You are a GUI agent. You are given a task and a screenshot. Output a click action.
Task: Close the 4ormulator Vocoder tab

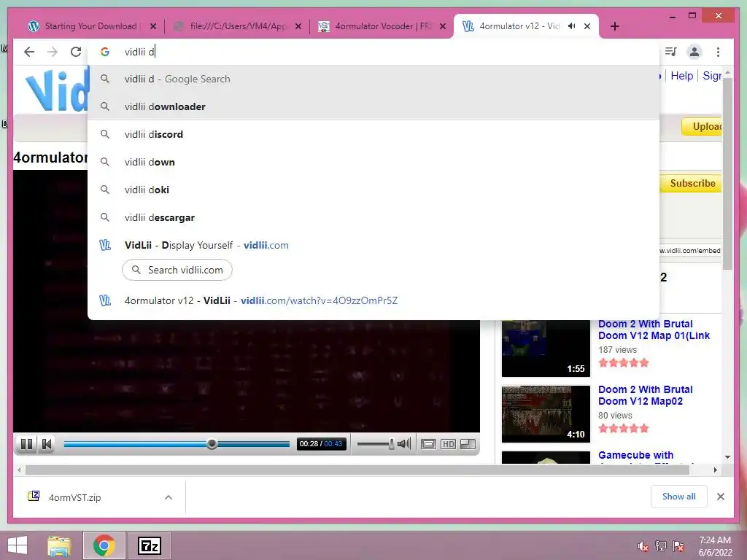coord(443,26)
